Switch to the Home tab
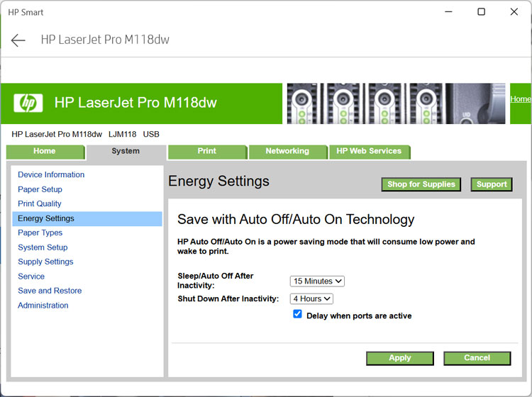This screenshot has width=532, height=397. point(45,151)
